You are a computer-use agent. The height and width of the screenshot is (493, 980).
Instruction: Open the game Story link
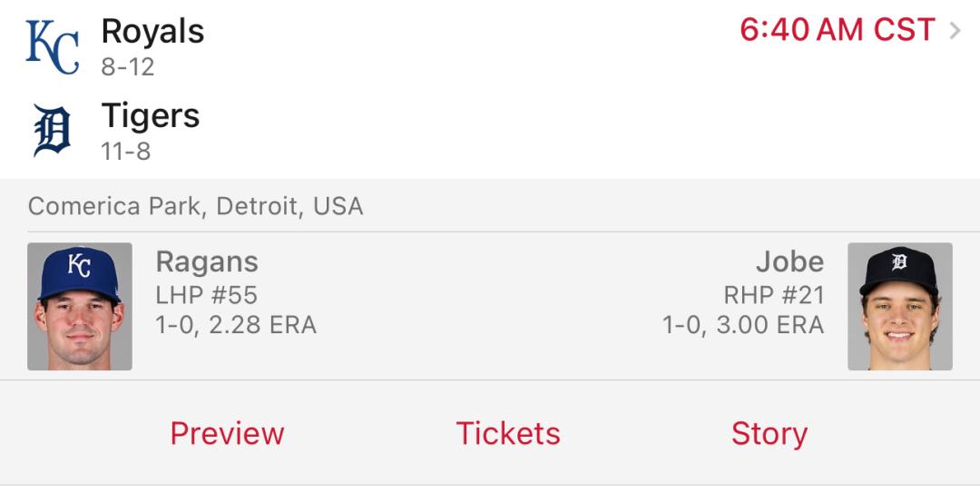tap(769, 434)
